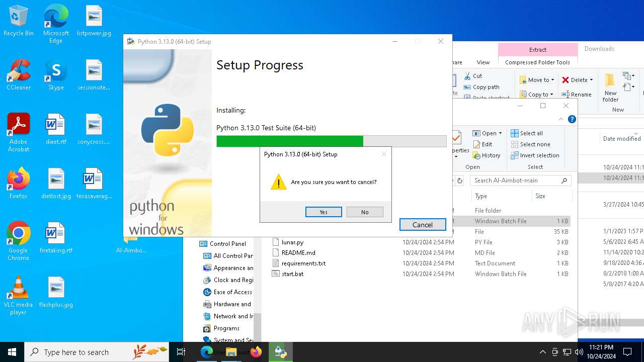
Task: Switch to Python installer taskbar button
Action: click(x=281, y=352)
